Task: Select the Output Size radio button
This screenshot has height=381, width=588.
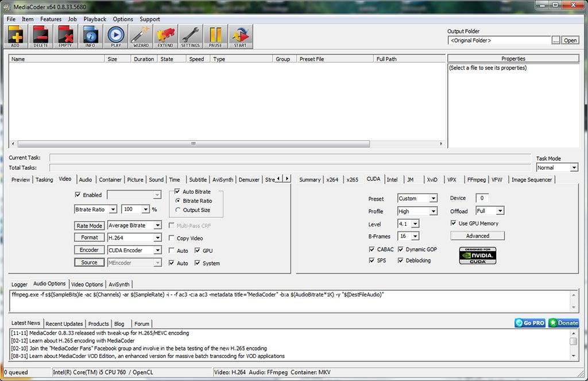Action: coord(178,210)
